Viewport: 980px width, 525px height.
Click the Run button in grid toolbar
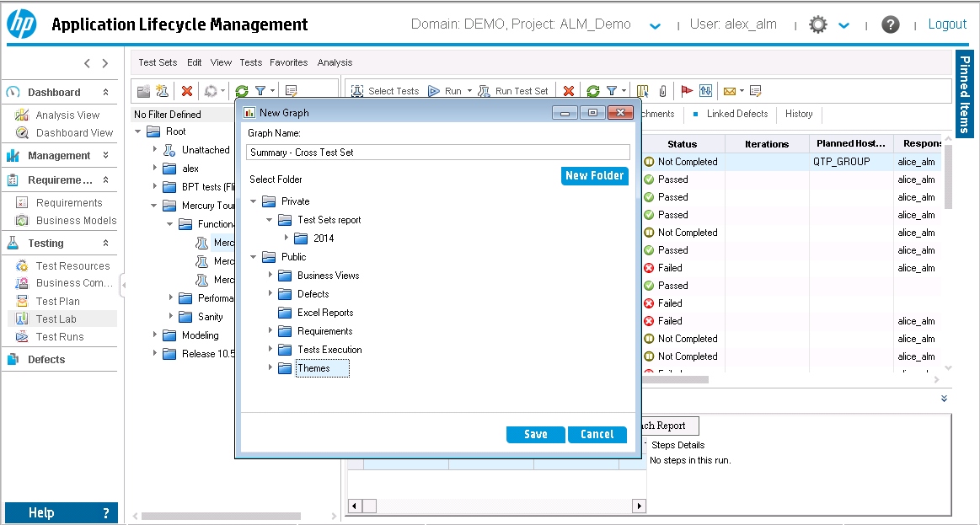point(444,91)
